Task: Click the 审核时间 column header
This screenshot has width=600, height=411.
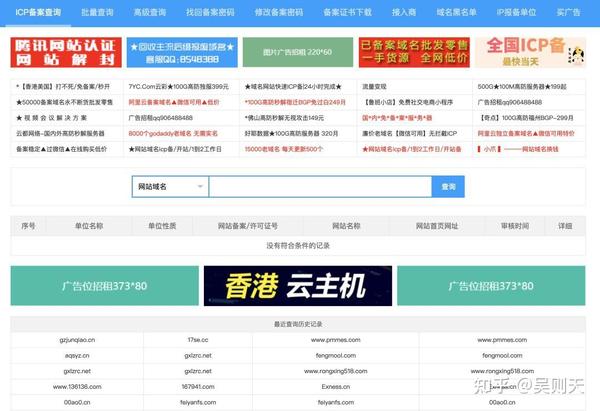Action: (x=515, y=226)
